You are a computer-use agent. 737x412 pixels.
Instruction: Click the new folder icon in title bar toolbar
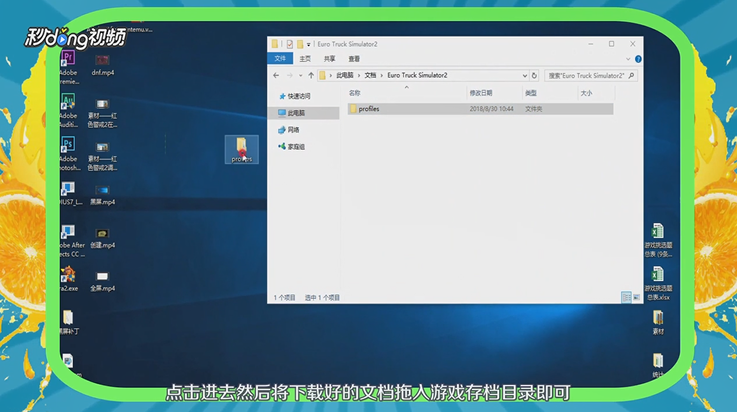click(300, 44)
